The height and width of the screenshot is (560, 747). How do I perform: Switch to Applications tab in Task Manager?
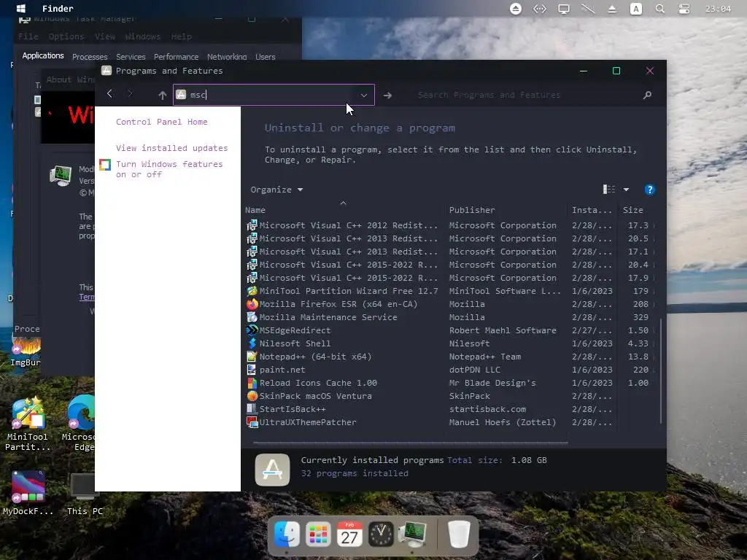pos(43,55)
